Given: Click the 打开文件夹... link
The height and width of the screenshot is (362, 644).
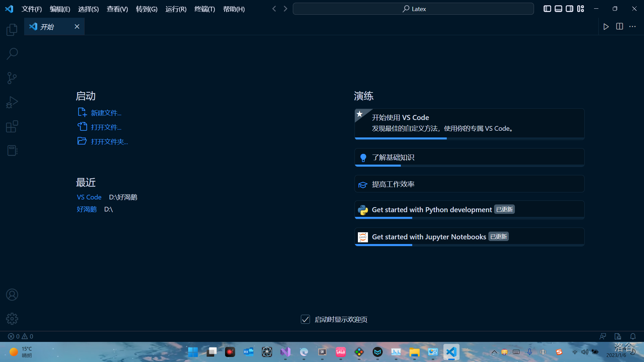Looking at the screenshot, I should (109, 142).
